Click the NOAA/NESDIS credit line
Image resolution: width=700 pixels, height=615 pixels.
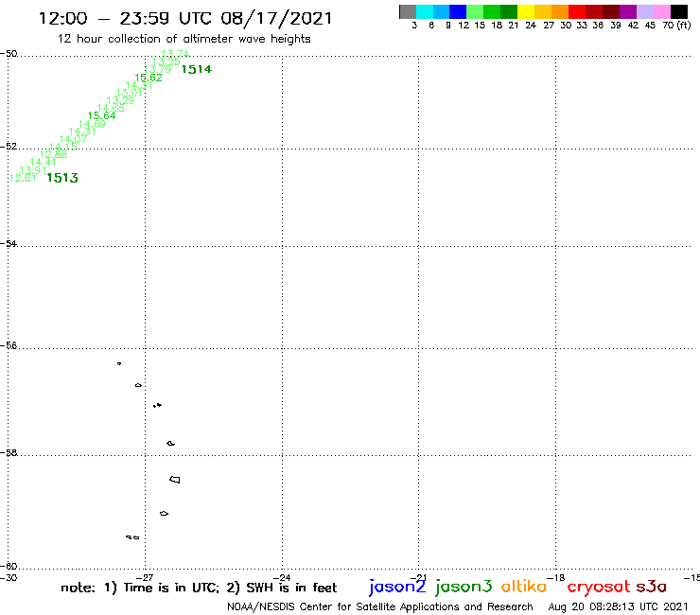tap(380, 607)
